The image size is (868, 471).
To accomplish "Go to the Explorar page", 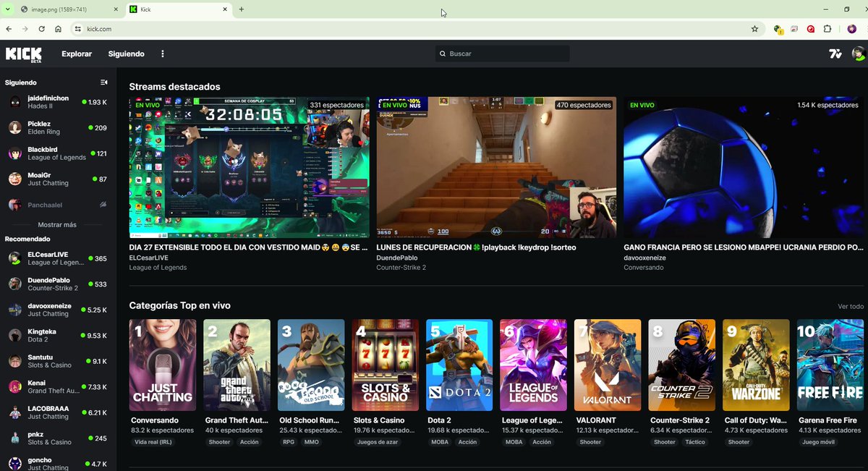I will coord(77,54).
